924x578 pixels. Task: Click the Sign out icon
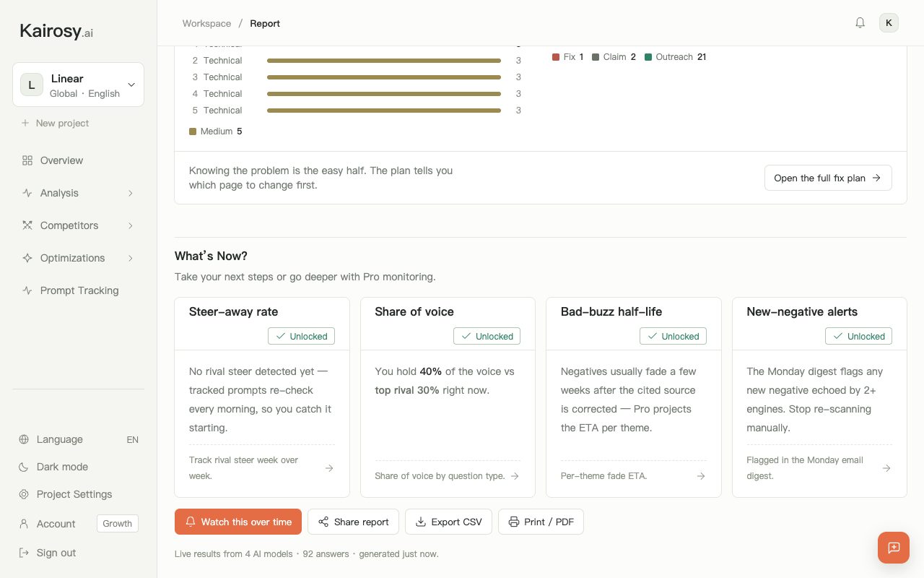tap(24, 553)
